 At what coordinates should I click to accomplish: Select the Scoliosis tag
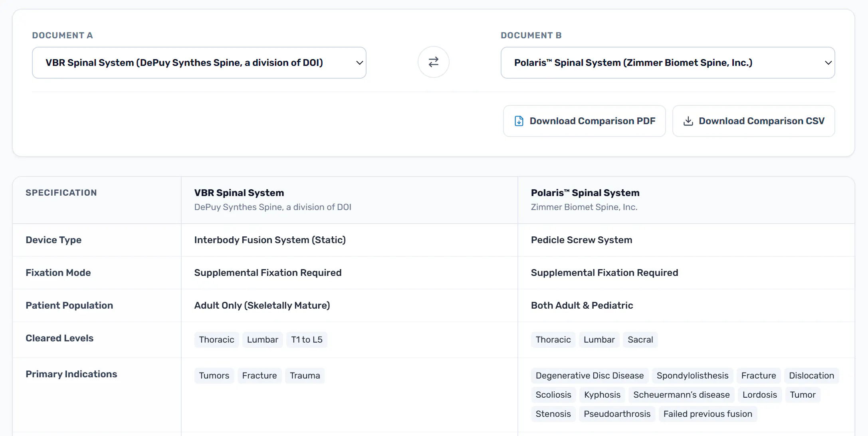point(553,395)
